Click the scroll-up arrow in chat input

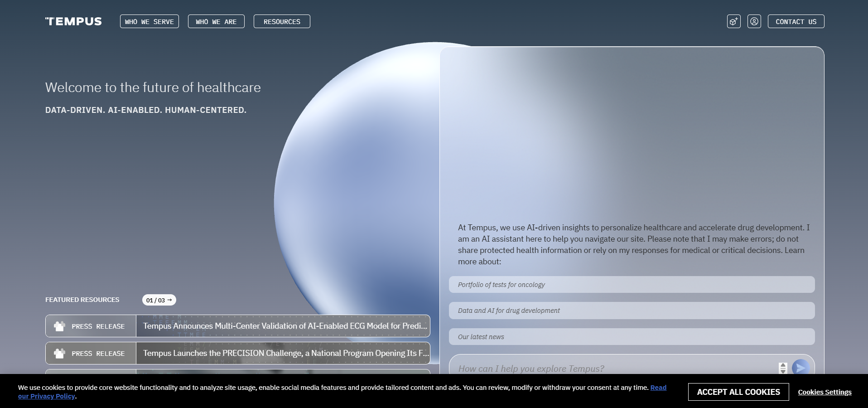pos(783,365)
